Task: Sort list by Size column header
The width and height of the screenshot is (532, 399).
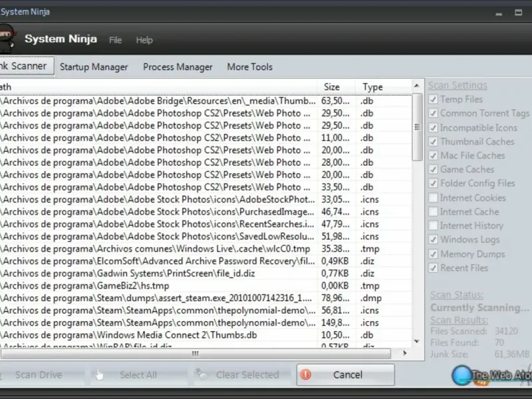Action: pyautogui.click(x=336, y=87)
